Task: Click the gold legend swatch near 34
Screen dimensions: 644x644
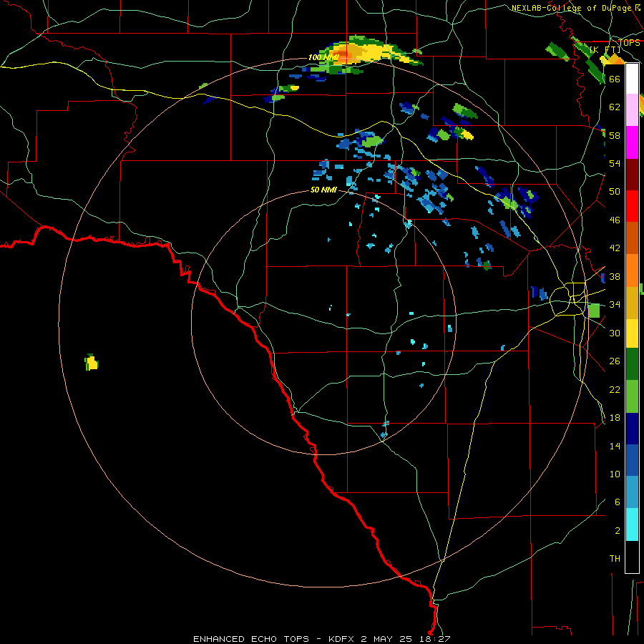Action: pyautogui.click(x=632, y=303)
